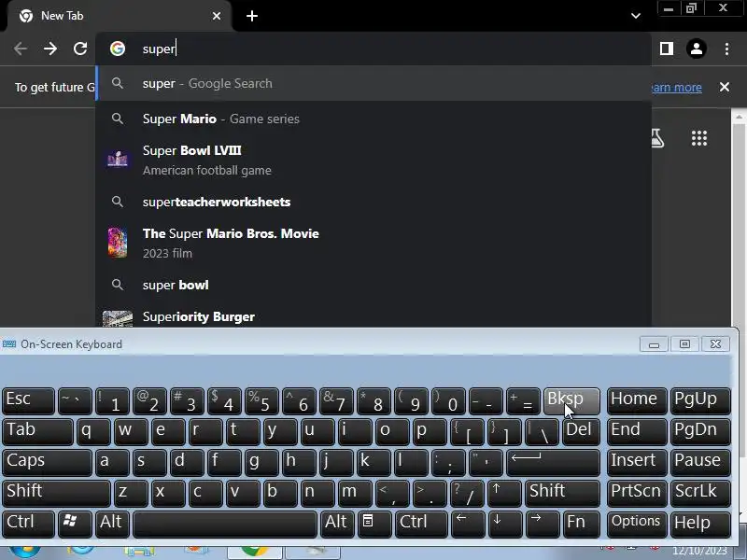Click the page scrollbar up arrow
This screenshot has height=560, width=747.
pyautogui.click(x=739, y=116)
